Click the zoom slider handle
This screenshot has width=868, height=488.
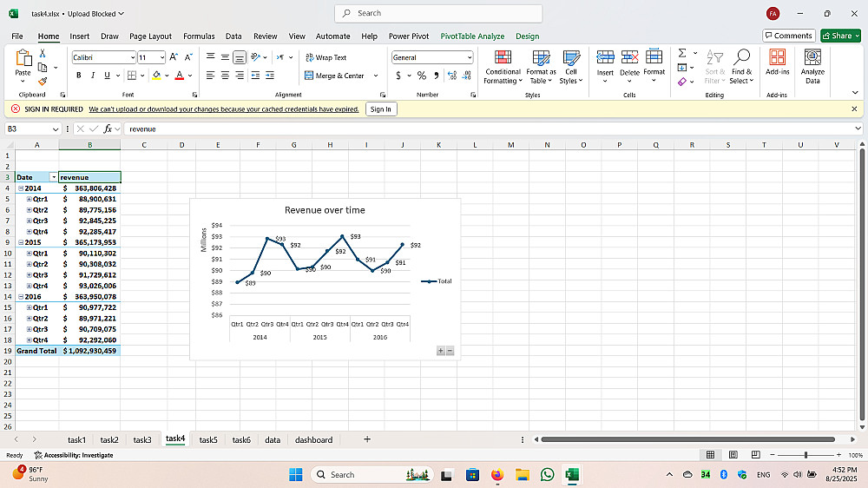[x=806, y=455]
